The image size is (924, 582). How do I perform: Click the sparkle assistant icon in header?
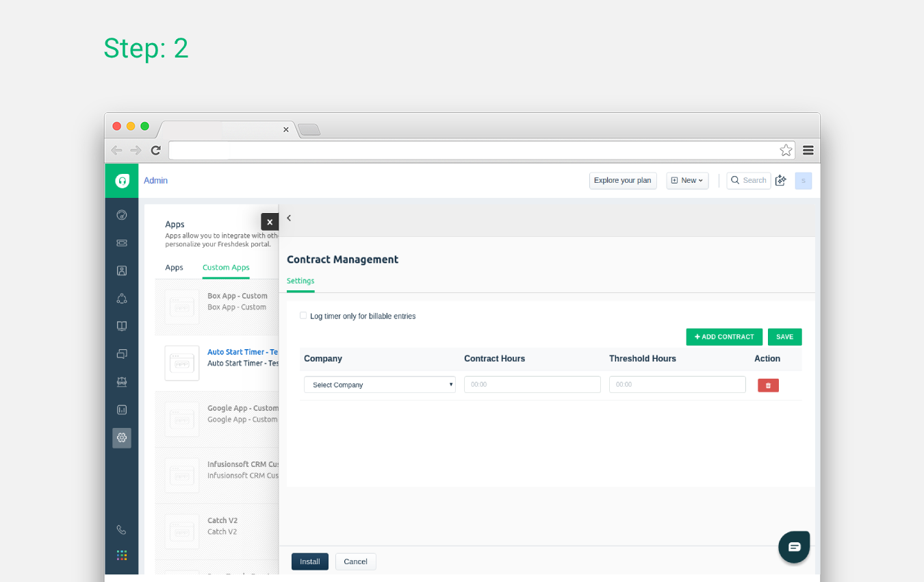(x=781, y=181)
